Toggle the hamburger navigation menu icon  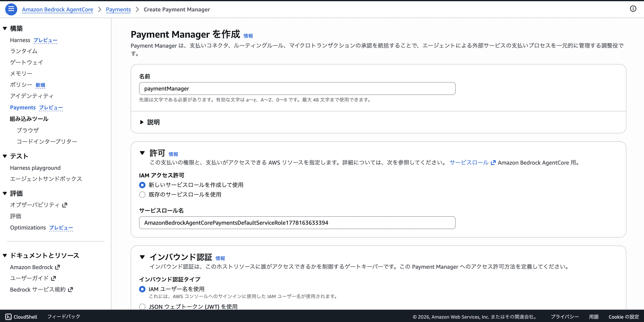11,9
